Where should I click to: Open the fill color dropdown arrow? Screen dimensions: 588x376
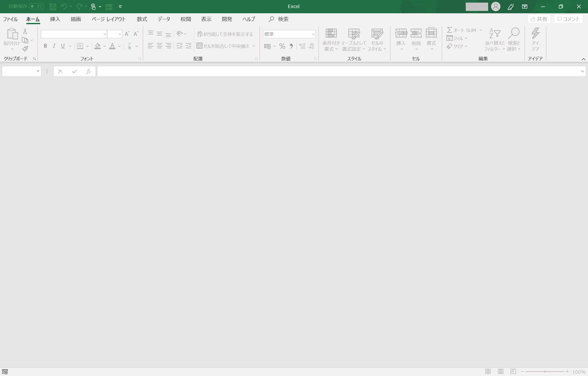pyautogui.click(x=105, y=46)
